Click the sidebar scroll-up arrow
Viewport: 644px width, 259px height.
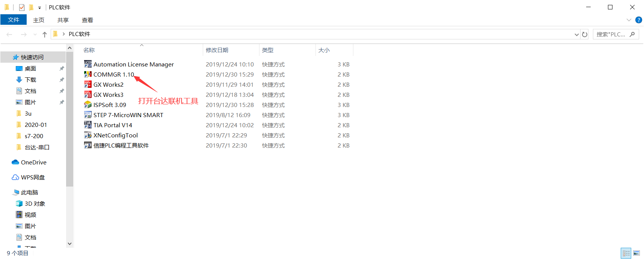coord(69,48)
